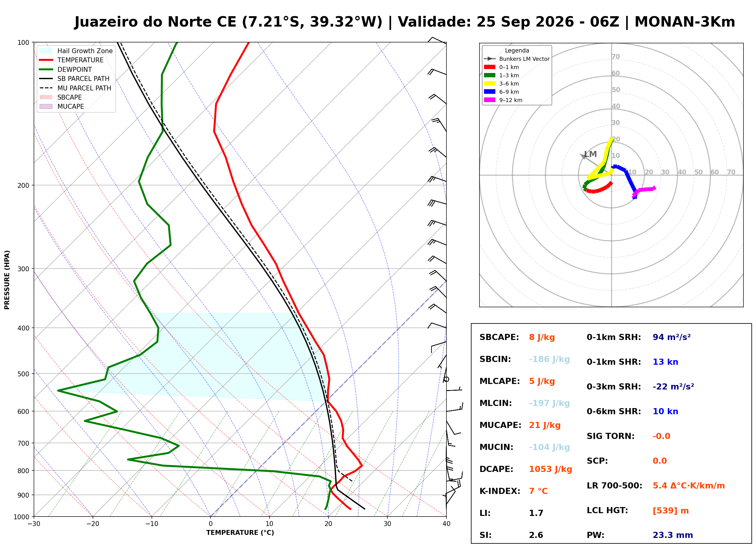Click the yellow 3–6 km legend swatch
The width and height of the screenshot is (756, 559).
pyautogui.click(x=489, y=84)
